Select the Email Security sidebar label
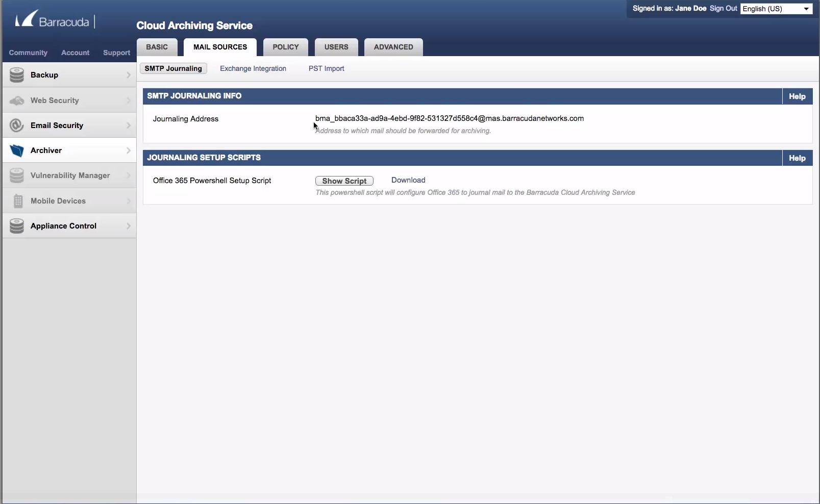 tap(57, 125)
